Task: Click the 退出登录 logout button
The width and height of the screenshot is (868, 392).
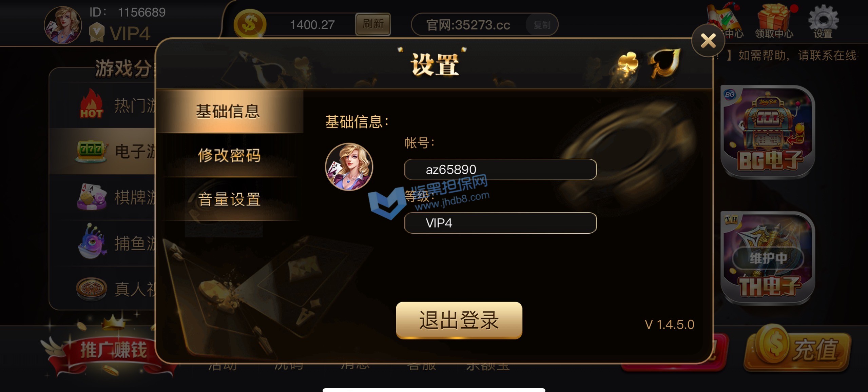Action: (x=459, y=320)
